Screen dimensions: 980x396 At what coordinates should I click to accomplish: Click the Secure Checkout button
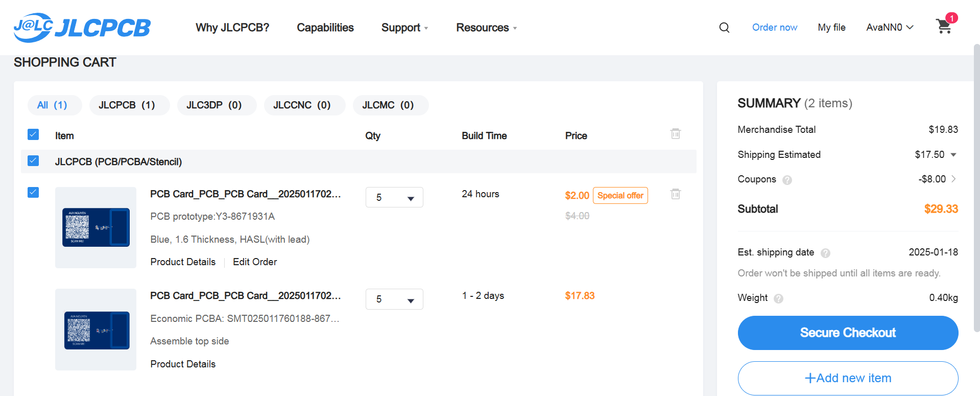pyautogui.click(x=848, y=333)
